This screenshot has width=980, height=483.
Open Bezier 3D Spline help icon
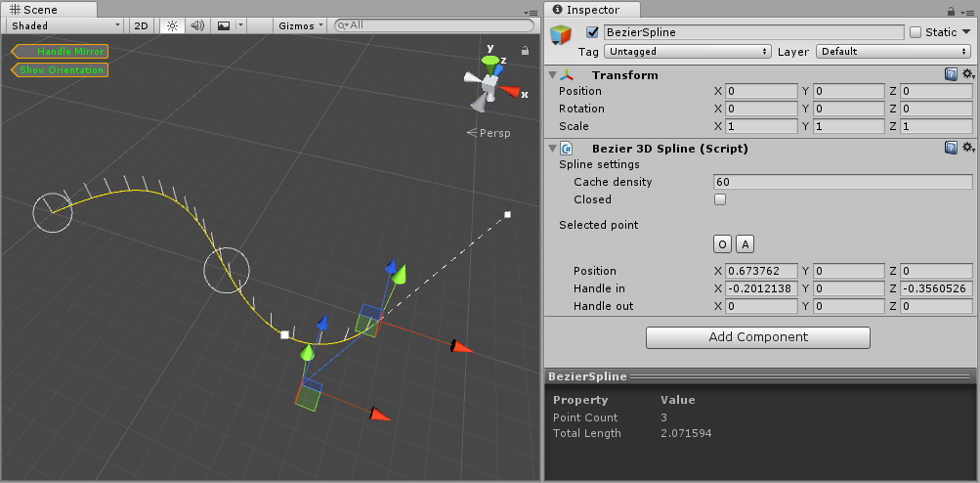951,148
